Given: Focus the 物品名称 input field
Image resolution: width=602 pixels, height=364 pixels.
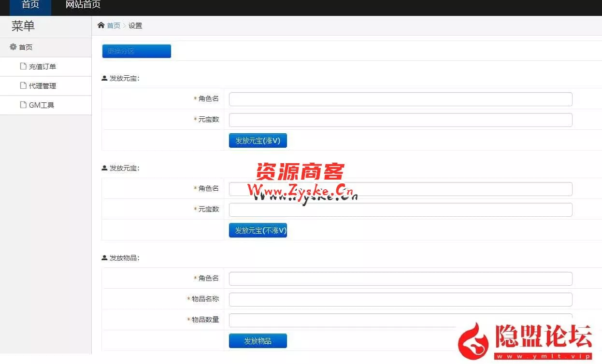Looking at the screenshot, I should (400, 299).
